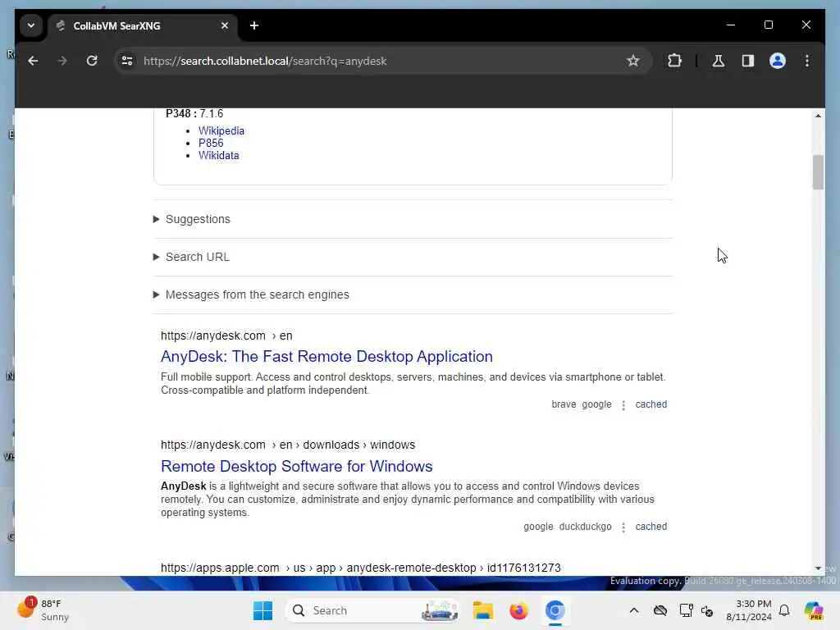
Task: Go back to the previous page
Action: click(33, 61)
